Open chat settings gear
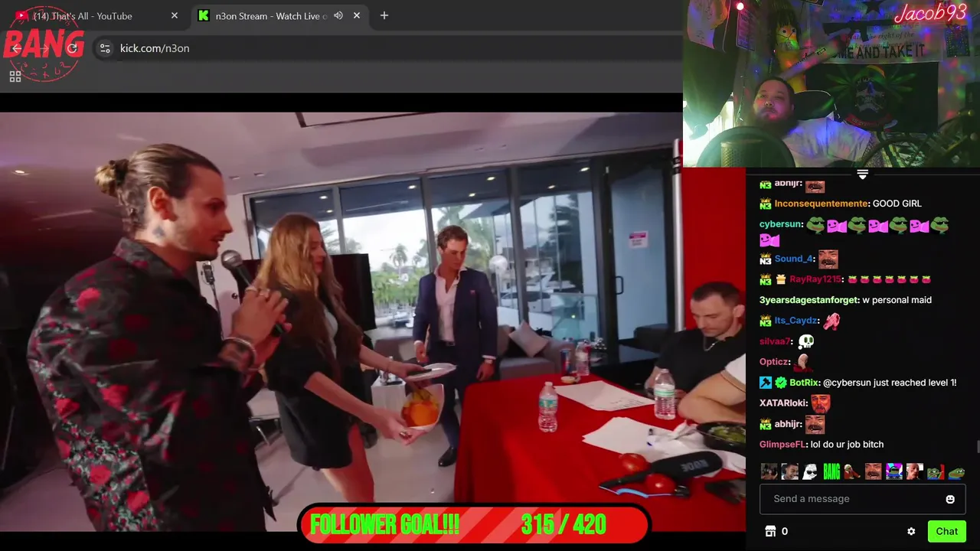The width and height of the screenshot is (980, 551). (x=911, y=531)
